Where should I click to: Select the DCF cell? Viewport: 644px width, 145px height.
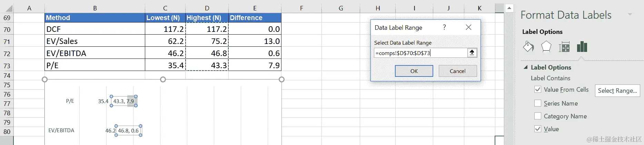pyautogui.click(x=95, y=29)
